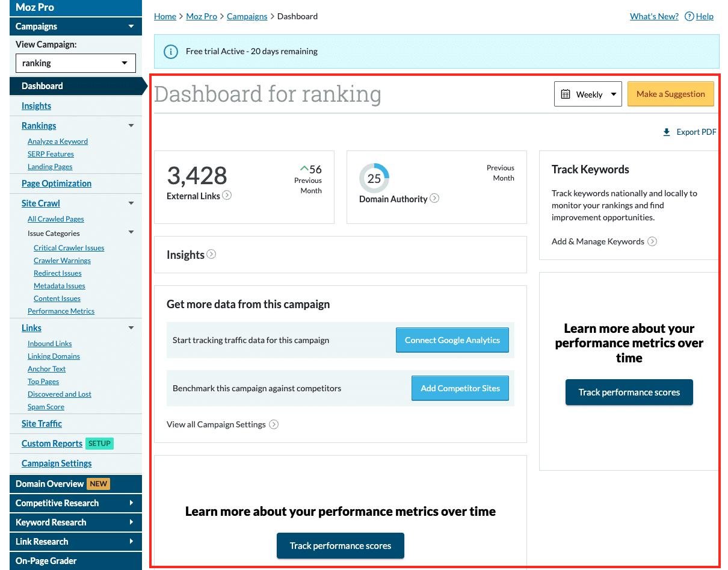728x570 pixels.
Task: Collapse the Site Crawl section
Action: pos(131,203)
